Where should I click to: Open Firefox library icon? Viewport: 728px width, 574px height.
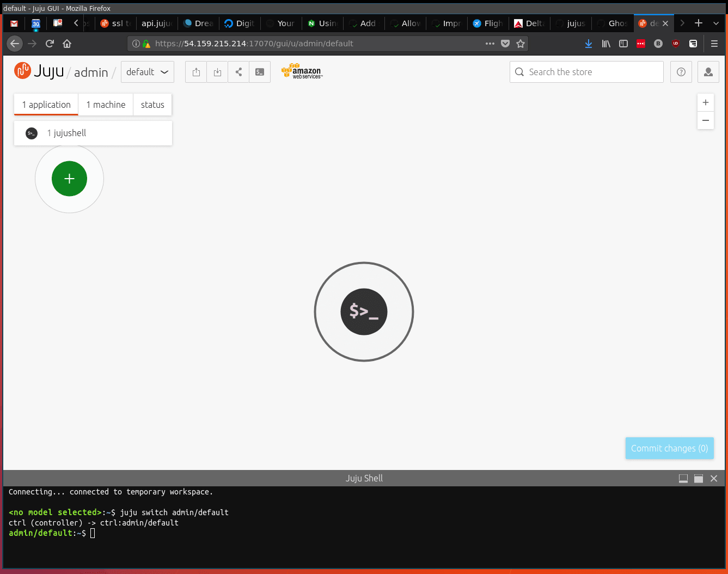click(606, 44)
